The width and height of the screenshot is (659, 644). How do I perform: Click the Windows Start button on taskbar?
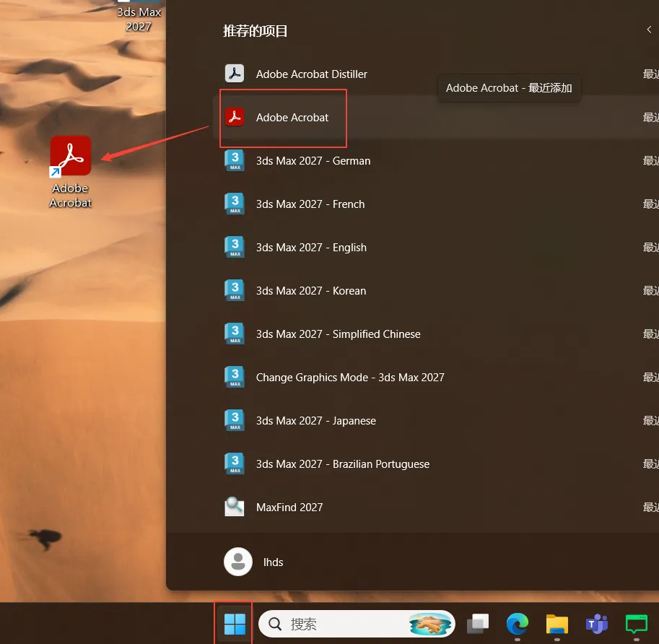[235, 624]
